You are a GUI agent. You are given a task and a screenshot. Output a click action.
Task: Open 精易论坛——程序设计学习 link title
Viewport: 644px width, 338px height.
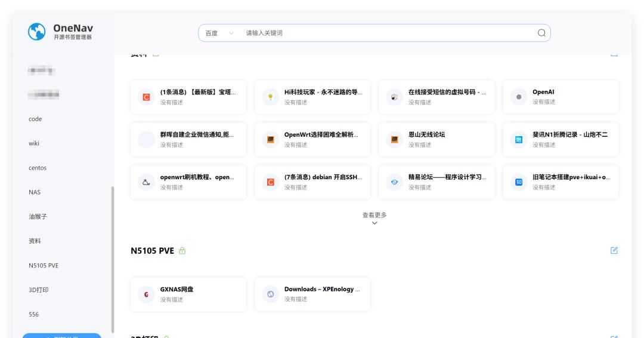tap(447, 177)
